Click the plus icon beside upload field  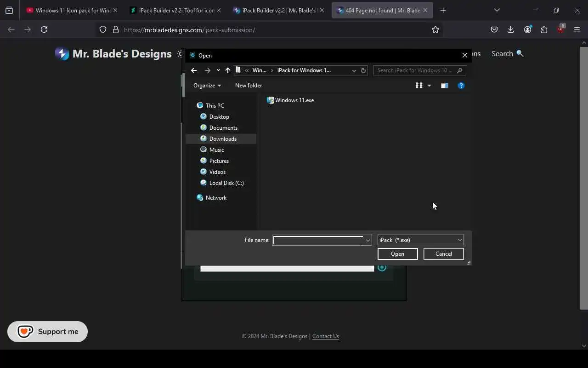click(382, 267)
